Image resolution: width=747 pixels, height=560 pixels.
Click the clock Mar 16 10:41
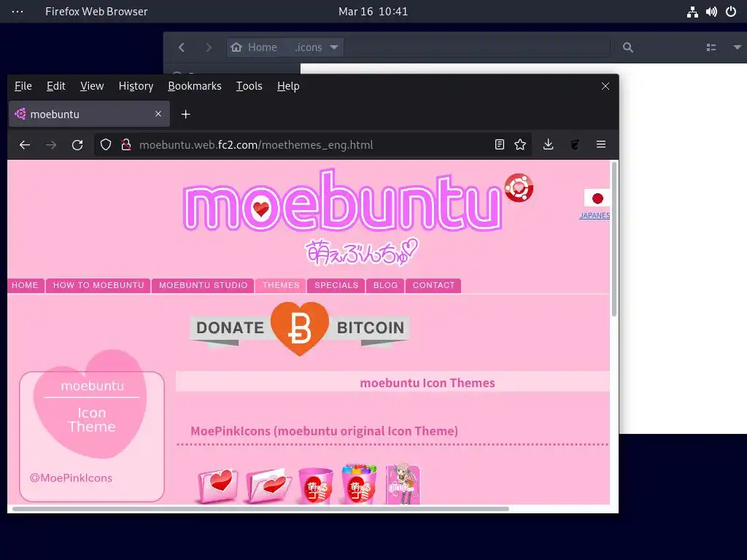coord(373,12)
